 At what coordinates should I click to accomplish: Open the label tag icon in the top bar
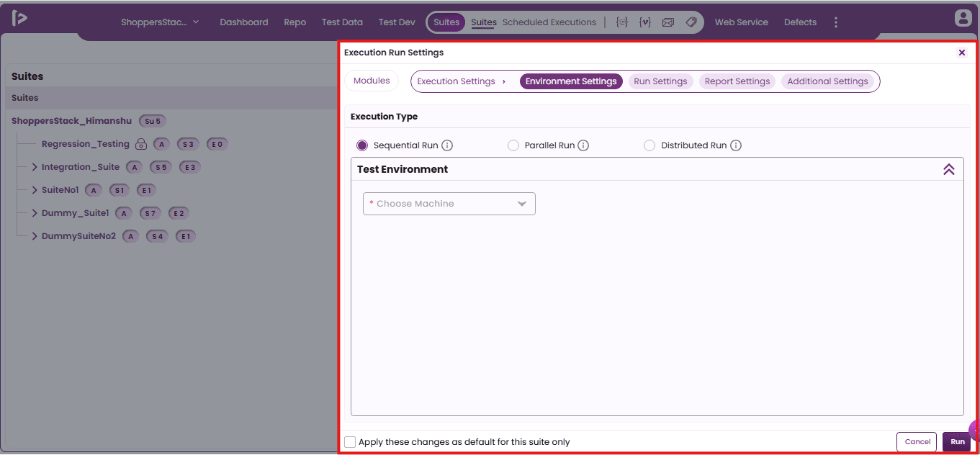tap(691, 22)
